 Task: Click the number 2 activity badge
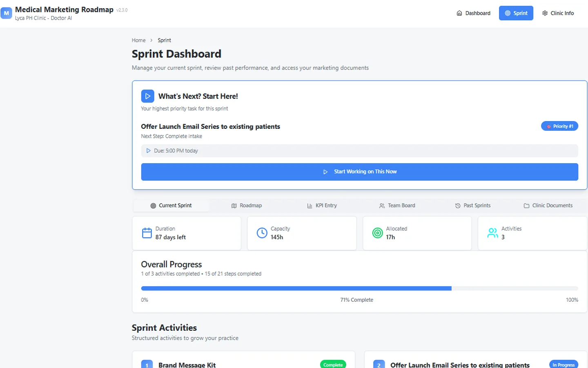pyautogui.click(x=379, y=364)
